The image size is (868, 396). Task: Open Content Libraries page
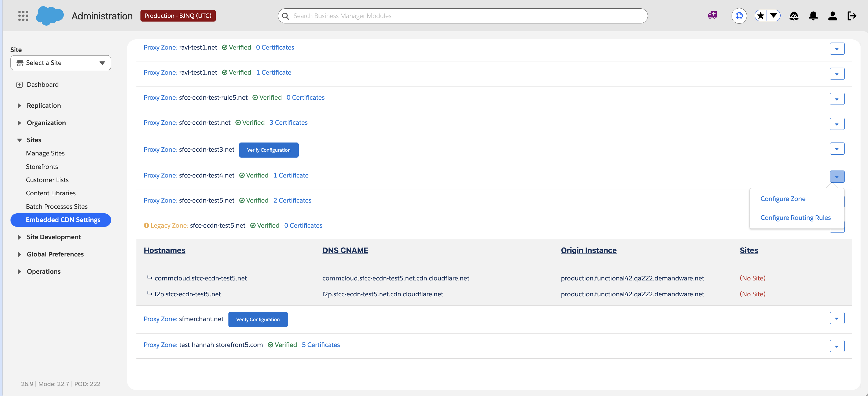click(x=51, y=193)
